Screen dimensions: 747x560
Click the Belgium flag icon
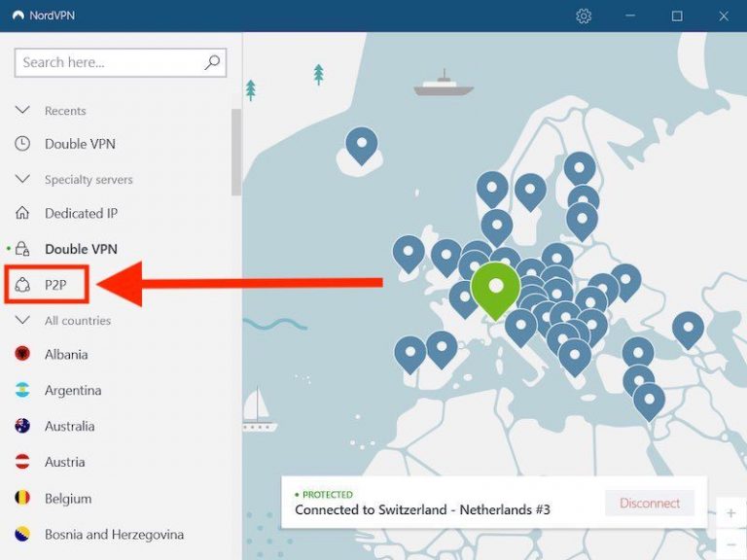click(x=22, y=498)
